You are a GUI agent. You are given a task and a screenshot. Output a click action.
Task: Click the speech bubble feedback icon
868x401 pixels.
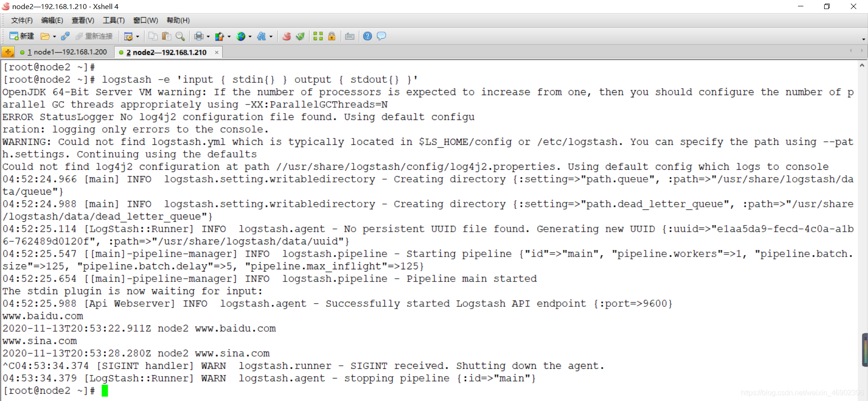382,36
